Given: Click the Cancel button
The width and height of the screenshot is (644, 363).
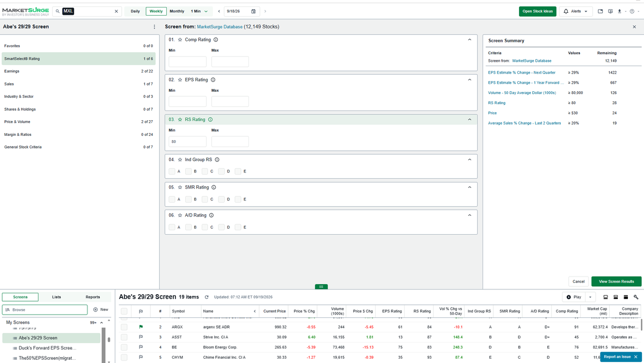Looking at the screenshot, I should pyautogui.click(x=579, y=281).
